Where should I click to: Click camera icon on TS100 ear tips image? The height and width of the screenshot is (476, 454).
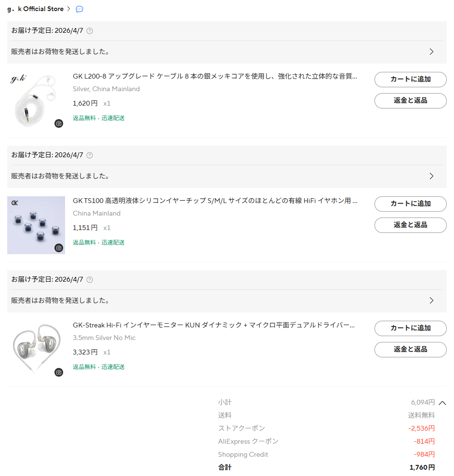59,248
